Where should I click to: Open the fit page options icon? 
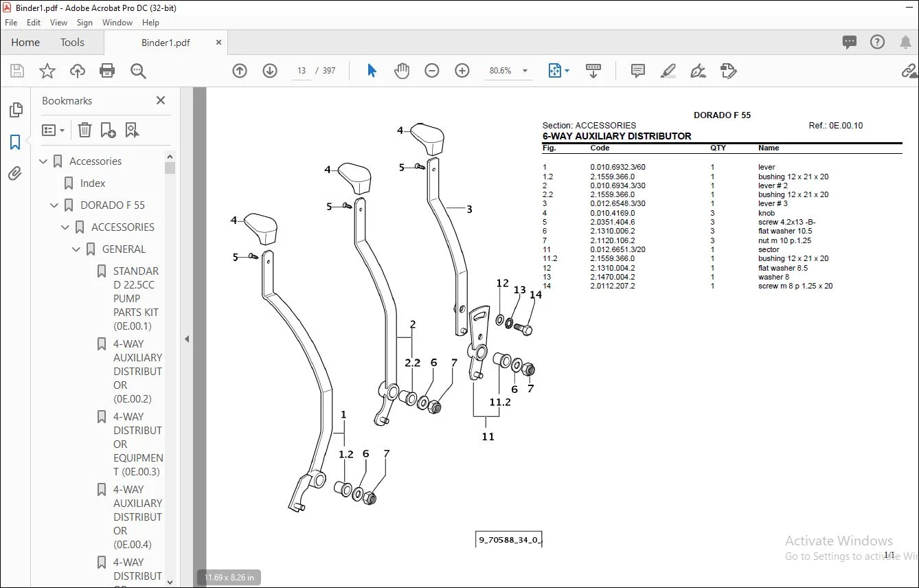[x=558, y=71]
